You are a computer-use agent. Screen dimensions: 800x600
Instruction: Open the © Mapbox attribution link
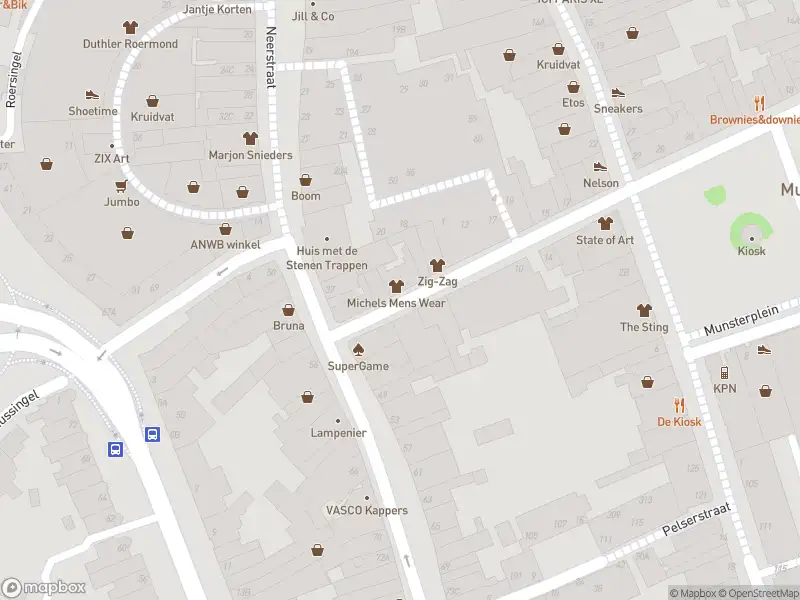pos(693,593)
